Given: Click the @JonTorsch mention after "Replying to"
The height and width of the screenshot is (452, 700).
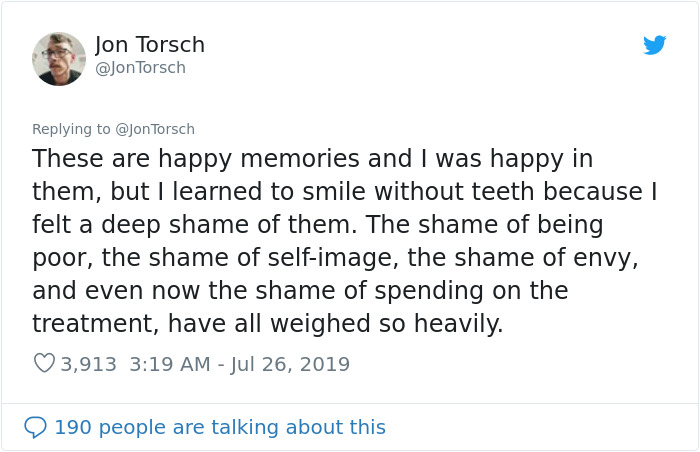Looking at the screenshot, I should (x=155, y=129).
